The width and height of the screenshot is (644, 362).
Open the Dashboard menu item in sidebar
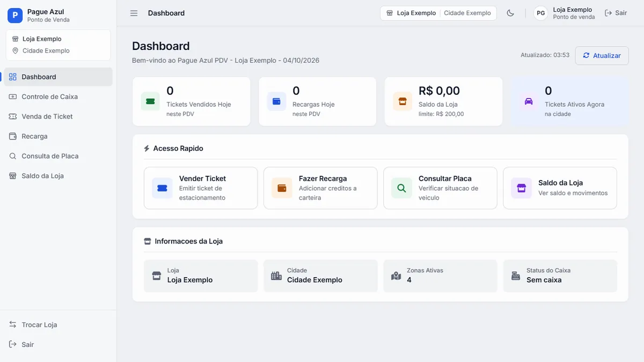[x=58, y=77]
